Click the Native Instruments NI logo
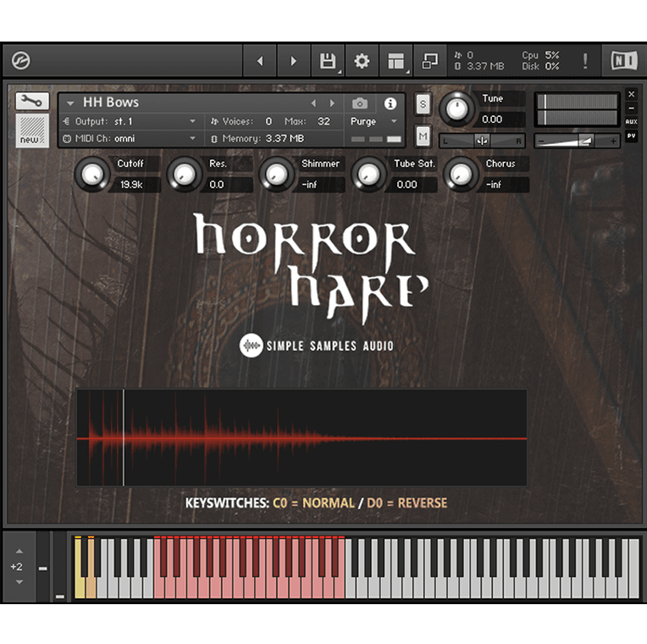Image resolution: width=647 pixels, height=644 pixels. point(624,61)
